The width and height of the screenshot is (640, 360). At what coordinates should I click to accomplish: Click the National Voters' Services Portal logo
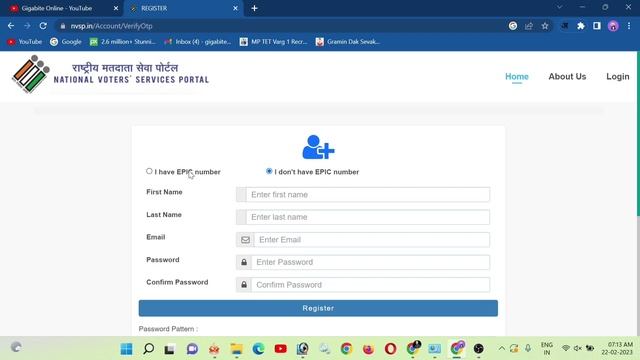tap(110, 74)
